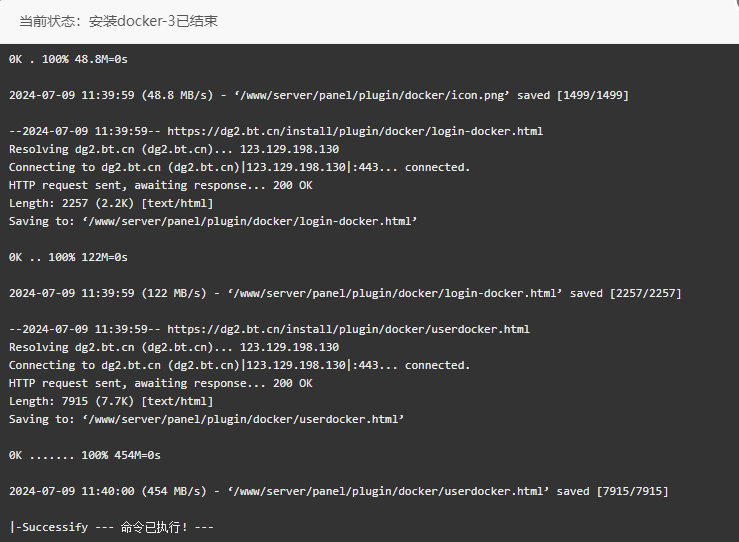Click the userdocker.html download URL
The image size is (739, 542).
(348, 329)
